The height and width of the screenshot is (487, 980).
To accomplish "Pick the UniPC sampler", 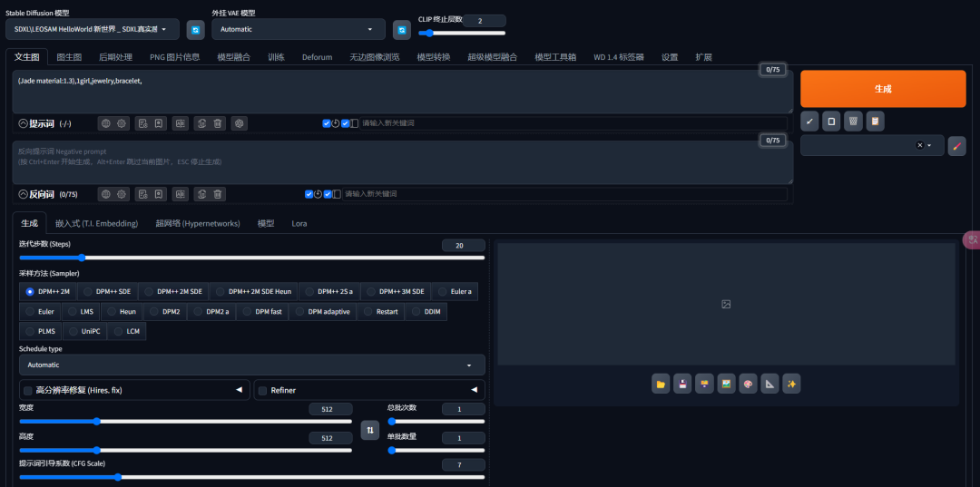I will tap(84, 331).
